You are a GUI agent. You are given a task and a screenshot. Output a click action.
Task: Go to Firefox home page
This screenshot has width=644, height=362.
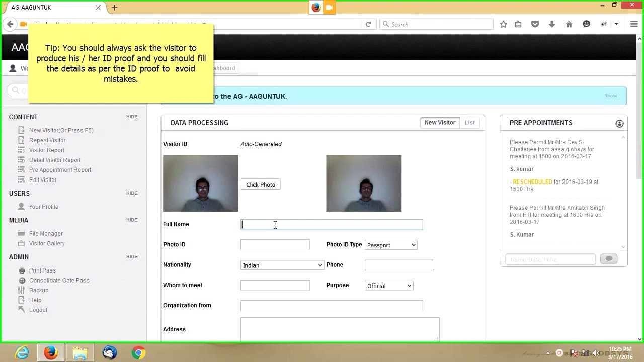(x=569, y=24)
